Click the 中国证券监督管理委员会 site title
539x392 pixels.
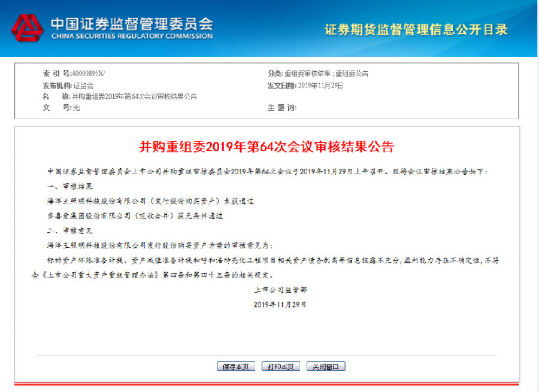coord(132,23)
